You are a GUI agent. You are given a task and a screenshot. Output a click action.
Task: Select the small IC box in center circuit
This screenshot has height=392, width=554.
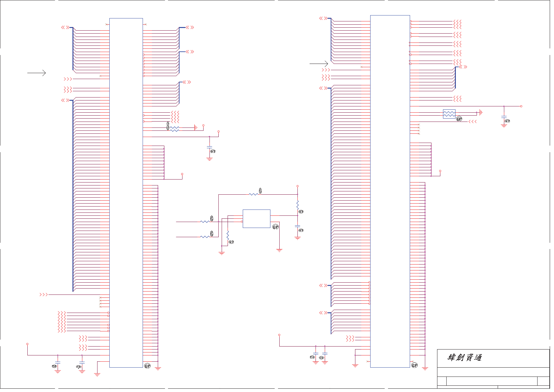coord(257,219)
